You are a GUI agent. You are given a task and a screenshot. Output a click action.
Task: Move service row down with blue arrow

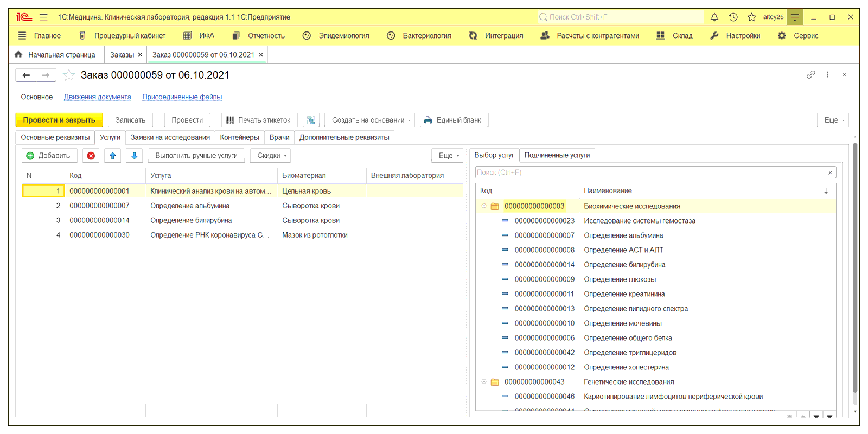tap(135, 156)
